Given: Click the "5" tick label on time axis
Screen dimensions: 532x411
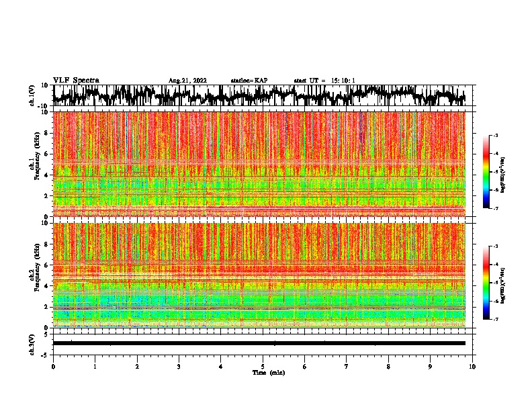Looking at the screenshot, I should coord(263,367).
